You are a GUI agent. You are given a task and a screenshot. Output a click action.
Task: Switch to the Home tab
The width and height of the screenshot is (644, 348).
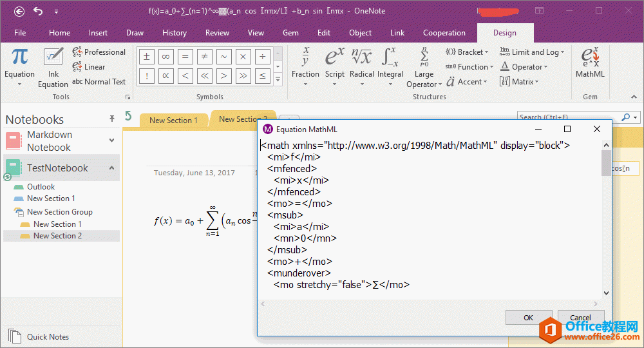click(59, 33)
